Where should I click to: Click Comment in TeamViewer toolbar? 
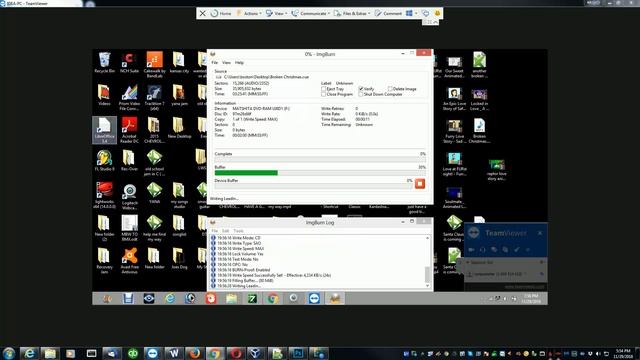coord(389,13)
